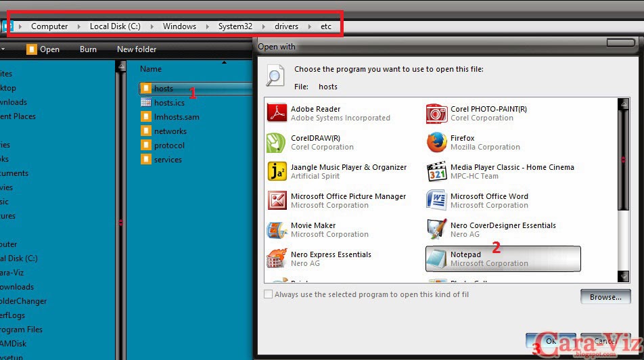Screen dimensions: 644x360
Task: Choose the Firefox program icon
Action: 436,142
